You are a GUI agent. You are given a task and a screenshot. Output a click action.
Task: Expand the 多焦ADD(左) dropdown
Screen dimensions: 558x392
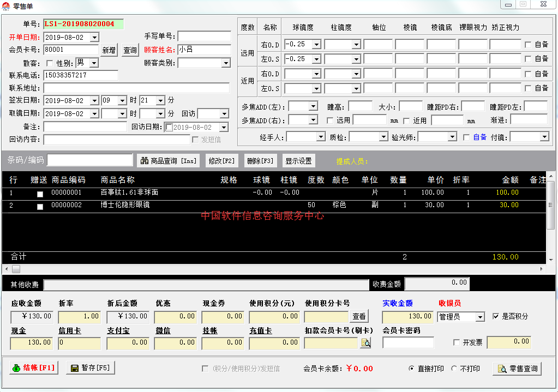tap(313, 106)
